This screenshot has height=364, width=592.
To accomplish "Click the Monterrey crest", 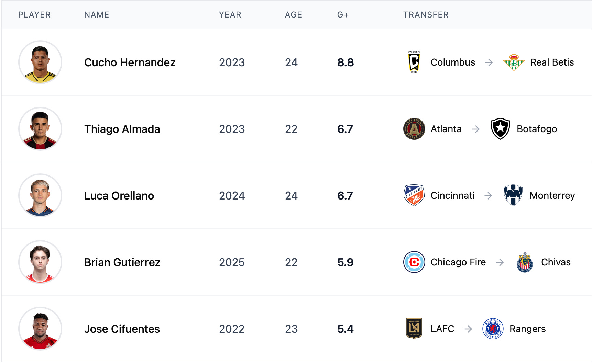I will pyautogui.click(x=513, y=195).
